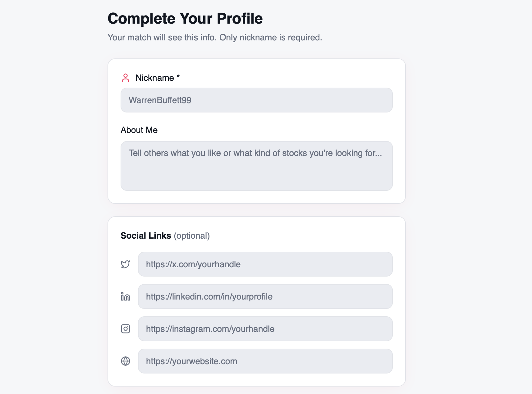The image size is (532, 394).
Task: Click the match info subtitle text
Action: (215, 37)
